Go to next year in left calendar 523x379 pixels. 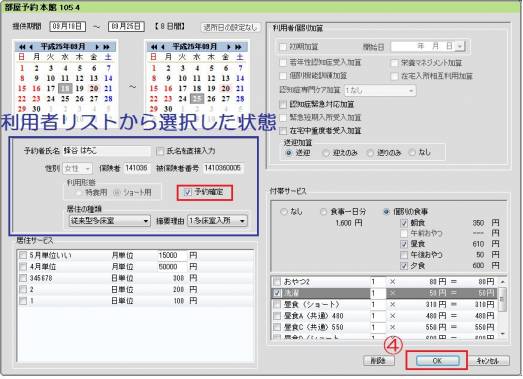[106, 47]
